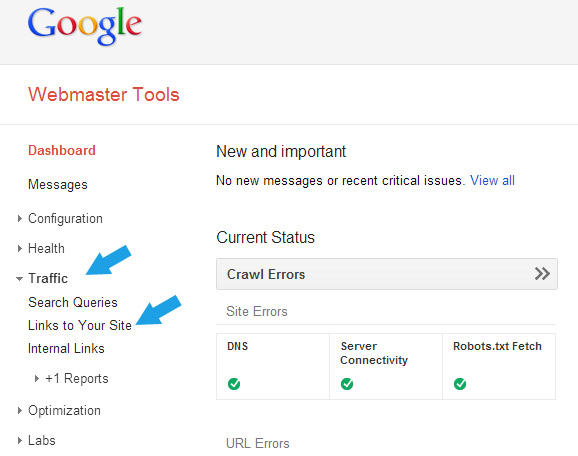Open Messages in the sidebar
This screenshot has height=456, width=578.
[x=58, y=184]
